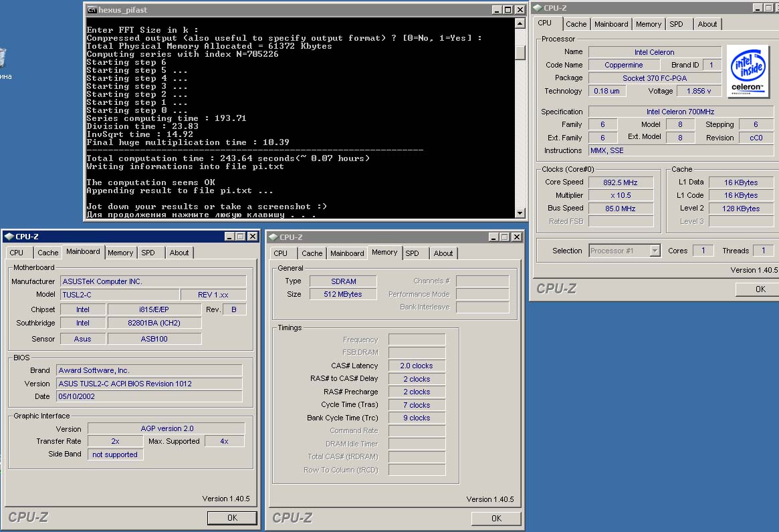Screen dimensions: 779x532
Task: Select Cache tab in Mainboard window
Action: [x=47, y=253]
